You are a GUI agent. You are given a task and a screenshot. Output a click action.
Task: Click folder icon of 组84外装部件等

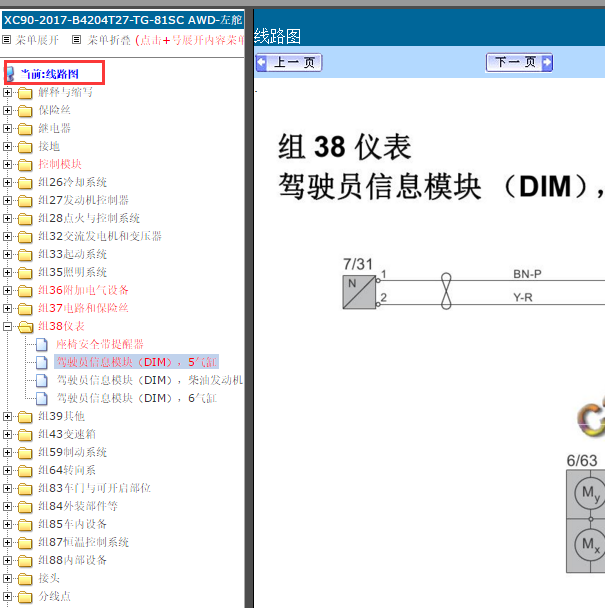point(25,507)
